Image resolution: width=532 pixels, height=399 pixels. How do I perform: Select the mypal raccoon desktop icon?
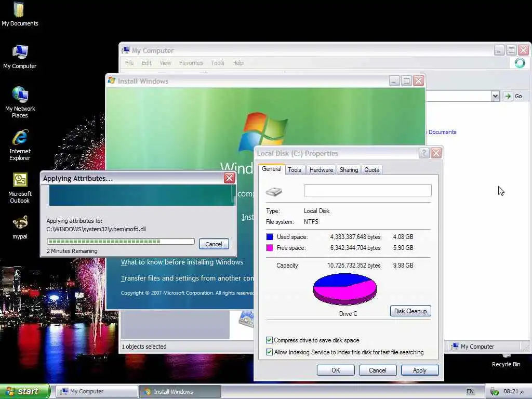pyautogui.click(x=20, y=227)
